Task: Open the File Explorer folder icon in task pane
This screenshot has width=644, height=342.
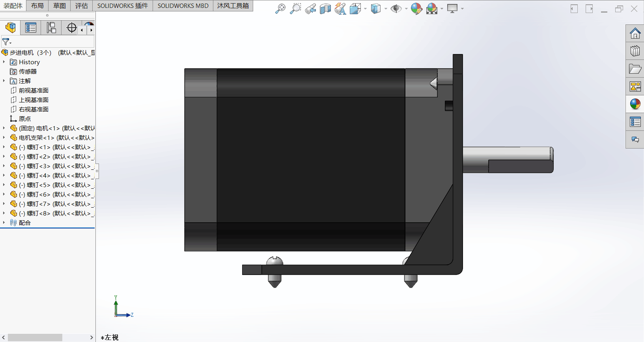Action: click(x=635, y=69)
